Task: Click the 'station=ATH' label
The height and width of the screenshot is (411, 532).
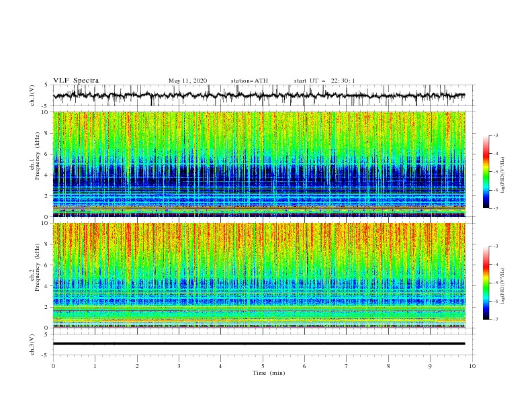Action: 249,81
